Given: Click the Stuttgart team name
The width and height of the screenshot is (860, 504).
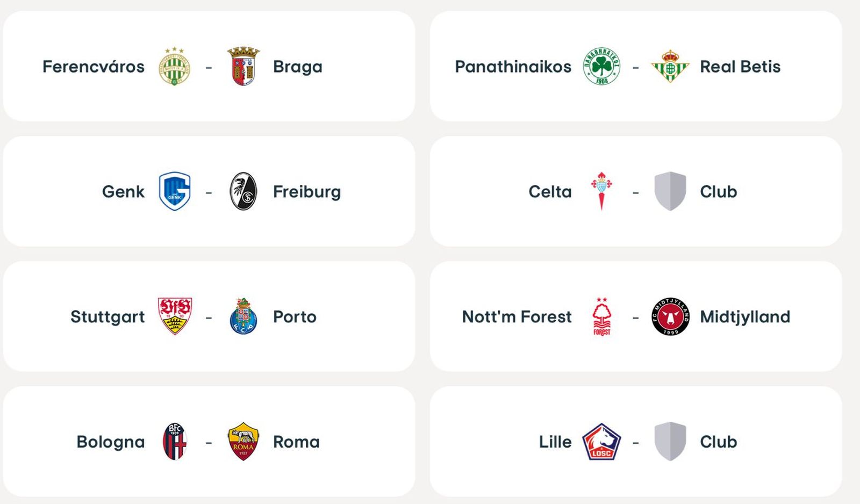Looking at the screenshot, I should (x=107, y=316).
